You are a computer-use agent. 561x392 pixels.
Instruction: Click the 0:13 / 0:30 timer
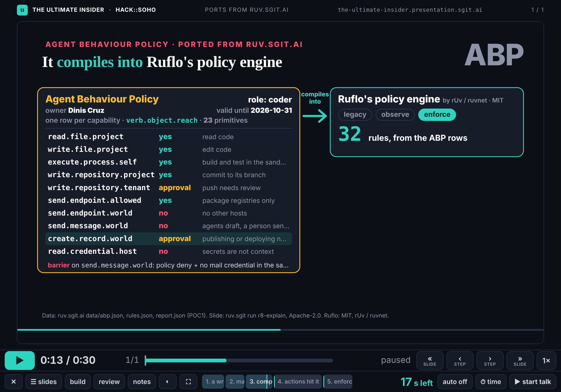[x=68, y=360]
